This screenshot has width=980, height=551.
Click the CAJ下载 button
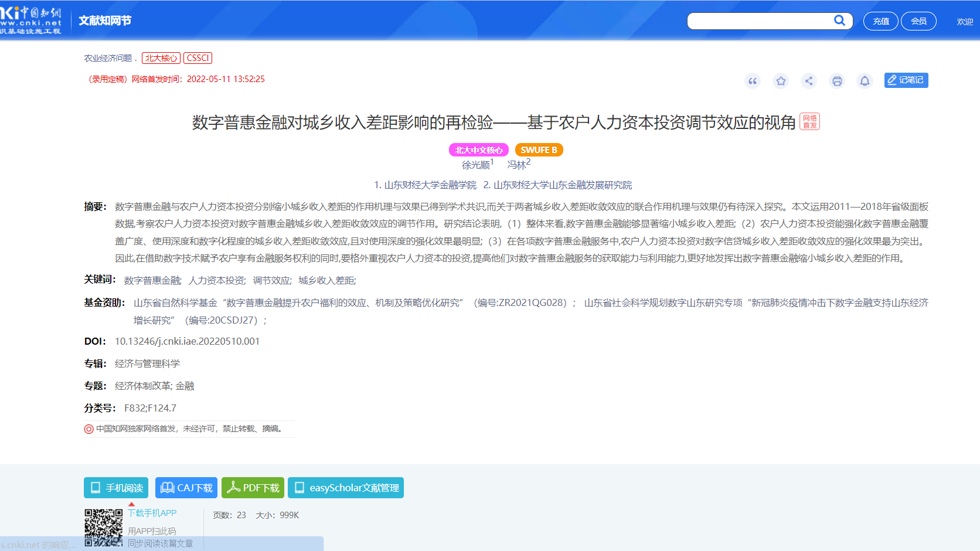186,488
